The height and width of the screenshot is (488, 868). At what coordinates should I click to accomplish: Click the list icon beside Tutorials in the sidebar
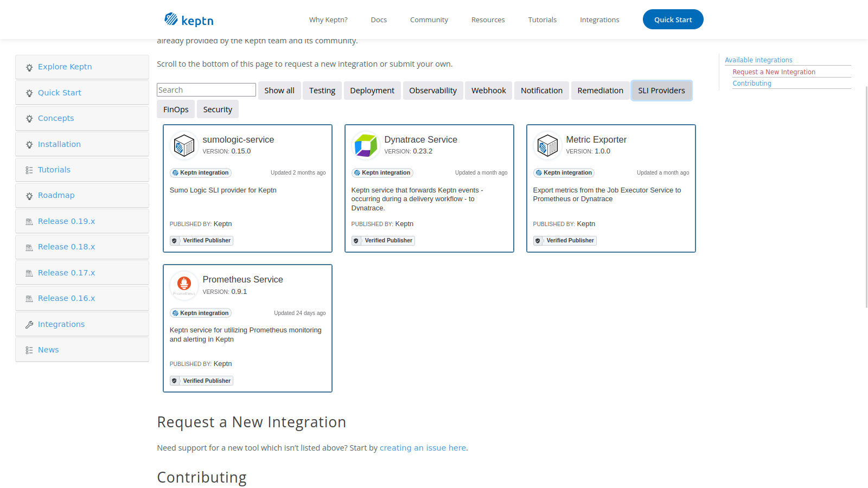pyautogui.click(x=29, y=170)
